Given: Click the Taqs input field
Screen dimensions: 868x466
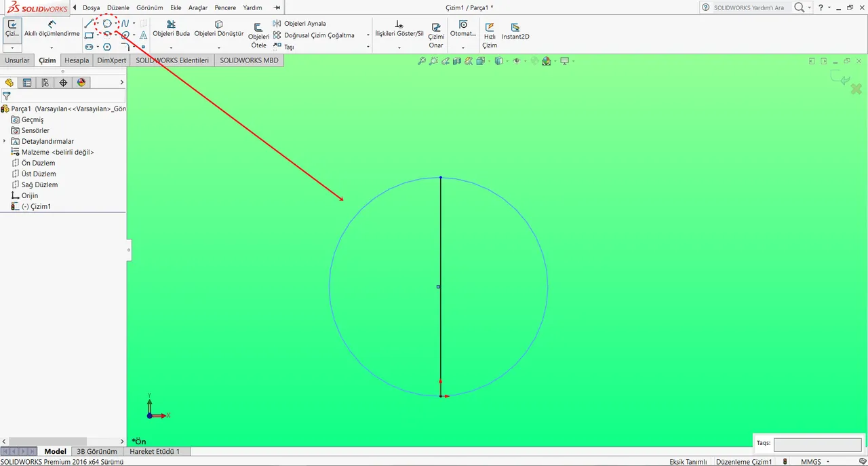Looking at the screenshot, I should point(817,444).
